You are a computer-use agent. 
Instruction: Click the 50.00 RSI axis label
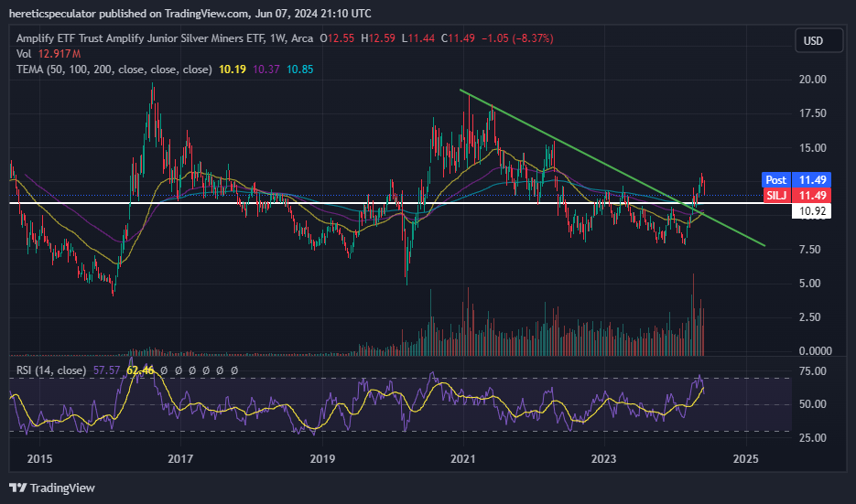(x=812, y=404)
